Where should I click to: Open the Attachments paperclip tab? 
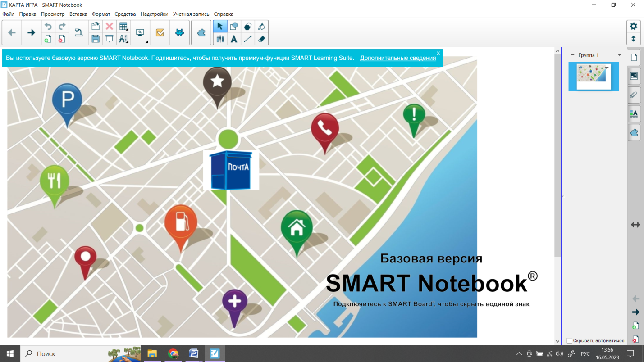point(634,95)
